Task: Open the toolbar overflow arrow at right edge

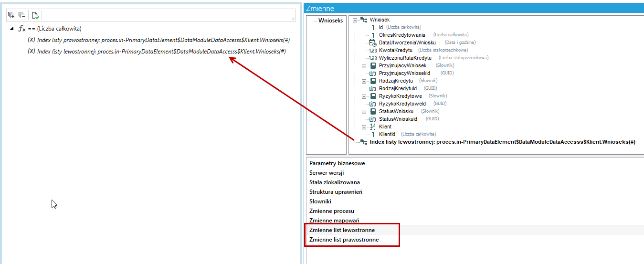Action: point(293,19)
